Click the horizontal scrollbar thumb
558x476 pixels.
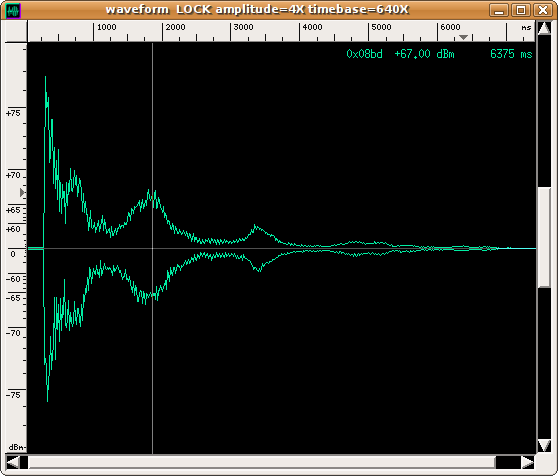[262, 462]
